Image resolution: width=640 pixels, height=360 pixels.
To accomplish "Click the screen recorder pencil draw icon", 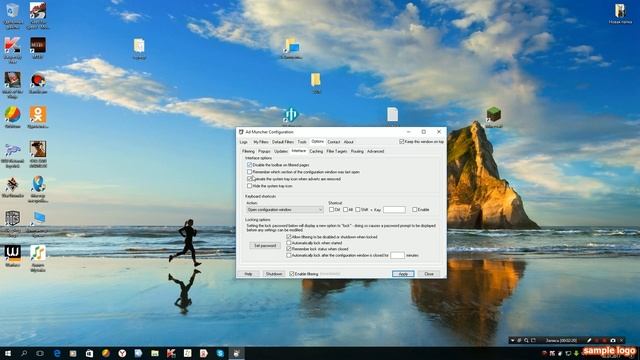I will pos(589,340).
